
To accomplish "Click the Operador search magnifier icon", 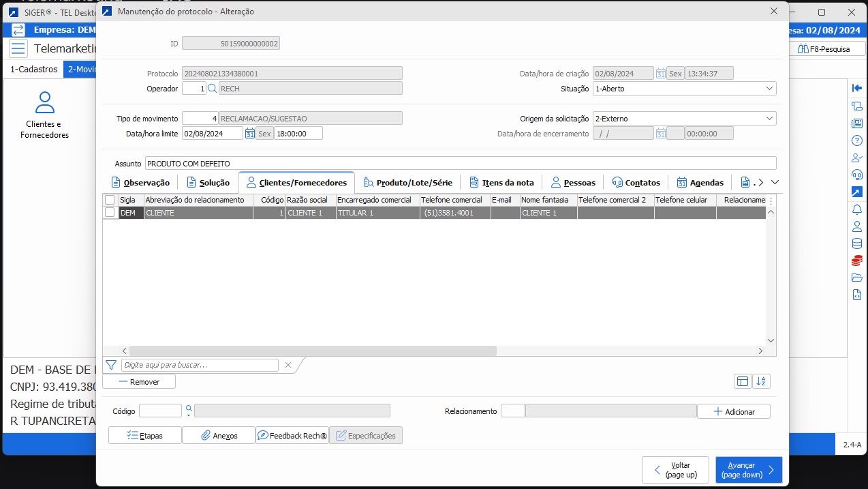I will click(x=212, y=89).
